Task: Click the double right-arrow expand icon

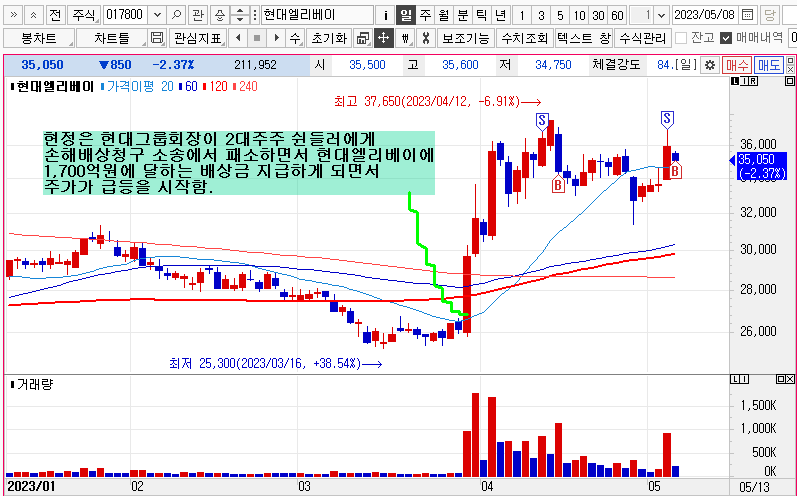Action: pyautogui.click(x=14, y=15)
